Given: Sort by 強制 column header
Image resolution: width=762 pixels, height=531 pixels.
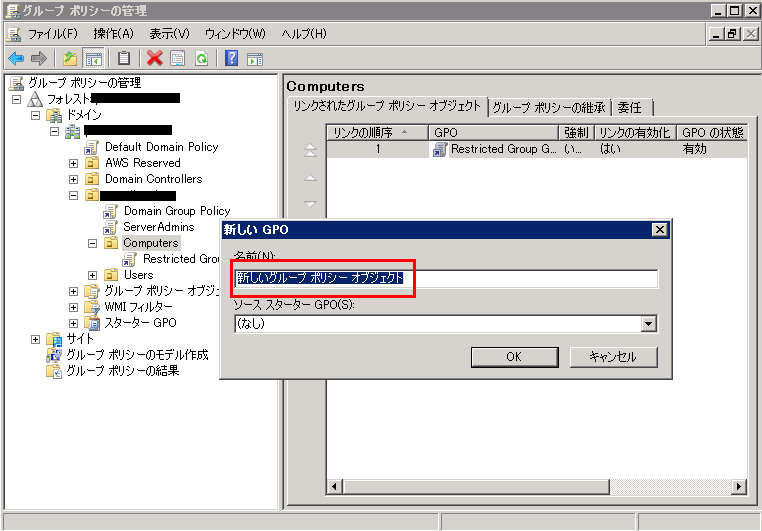Looking at the screenshot, I should click(x=576, y=133).
